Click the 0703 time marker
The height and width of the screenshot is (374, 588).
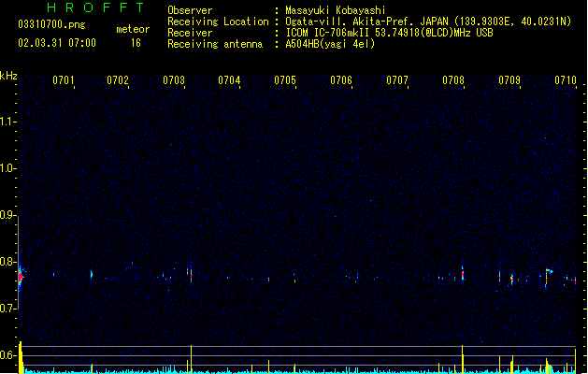[174, 80]
